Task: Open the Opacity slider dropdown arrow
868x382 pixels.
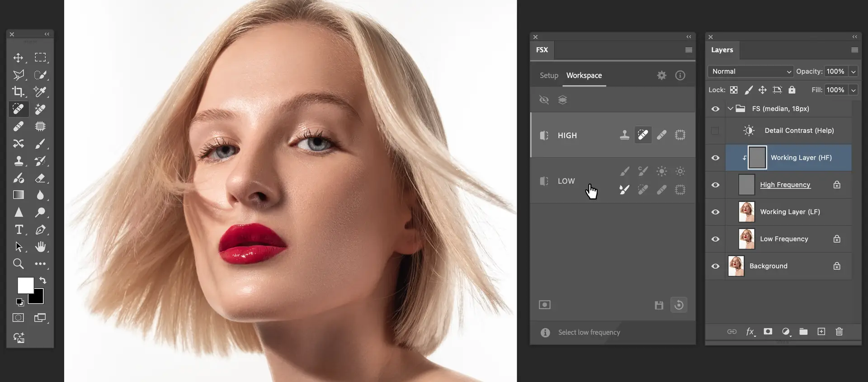Action: point(853,71)
